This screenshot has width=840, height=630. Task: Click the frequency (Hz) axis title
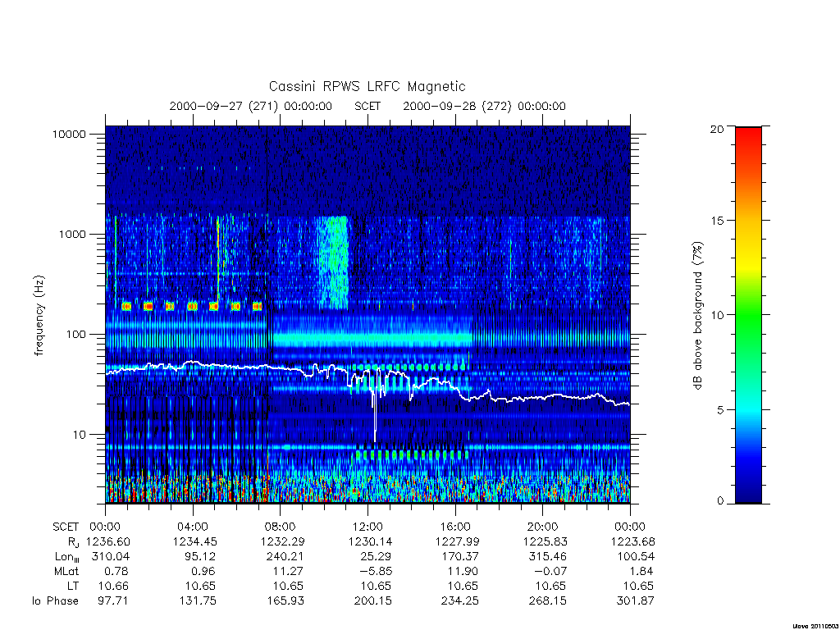[39, 315]
